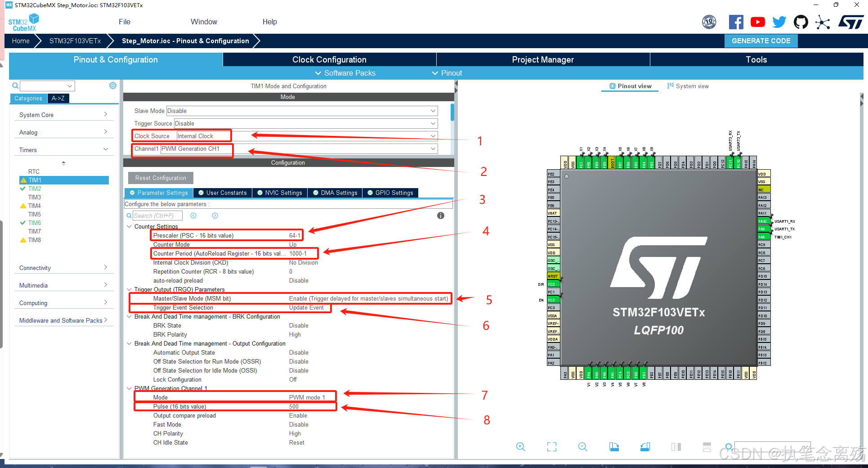Zoom into the pinout view
Screen dimensions: 868x468
(520, 446)
